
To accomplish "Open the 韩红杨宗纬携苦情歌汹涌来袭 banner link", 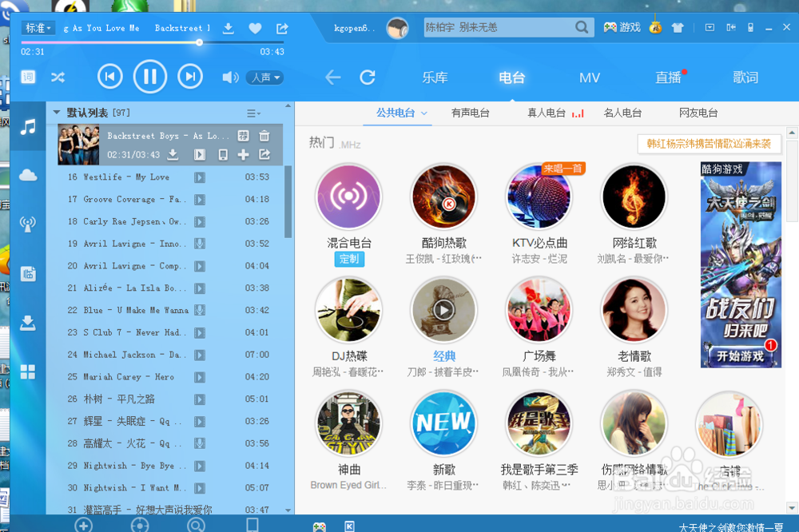I will tap(709, 144).
